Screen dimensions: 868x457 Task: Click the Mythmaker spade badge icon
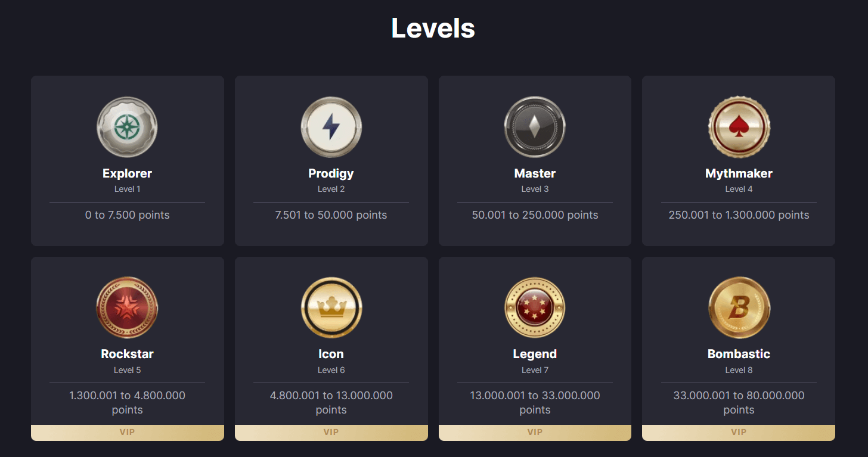739,128
